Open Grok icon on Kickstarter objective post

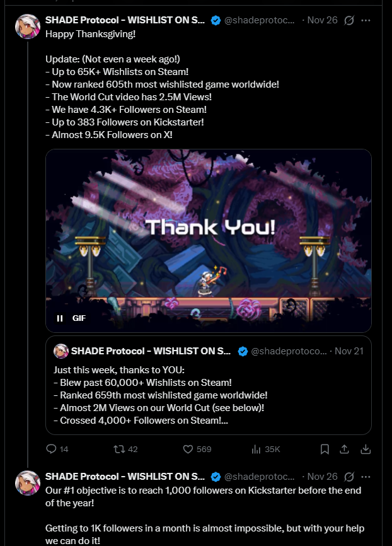pyautogui.click(x=349, y=477)
